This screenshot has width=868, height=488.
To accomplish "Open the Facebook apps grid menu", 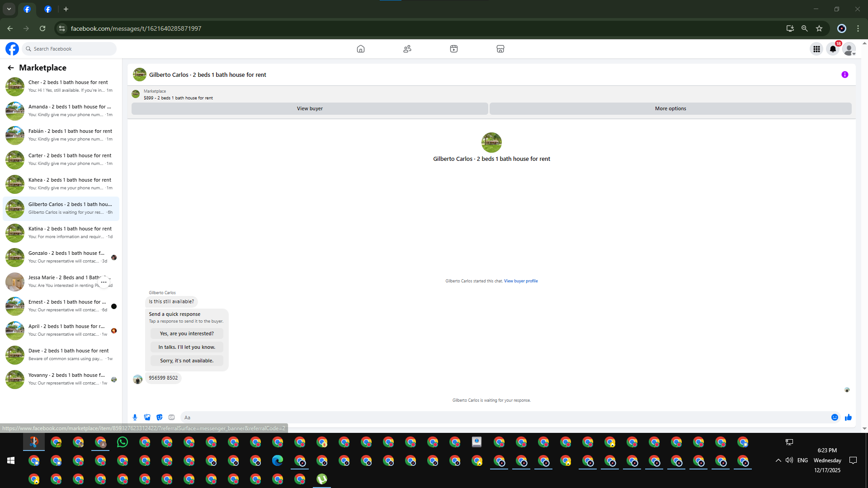I will pyautogui.click(x=816, y=49).
